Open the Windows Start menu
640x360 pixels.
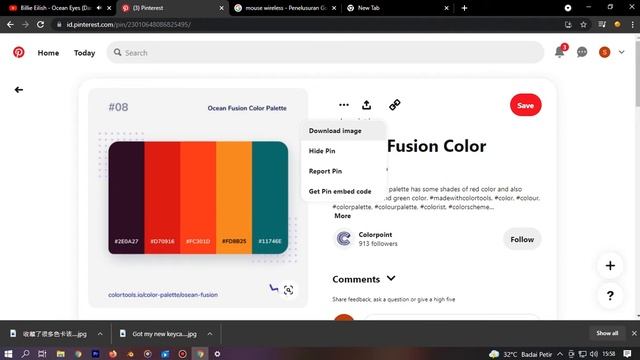click(x=8, y=354)
